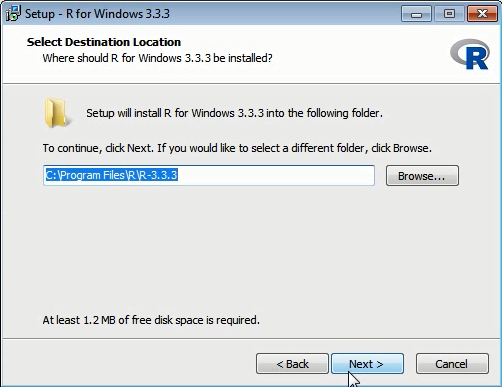502x387 pixels.
Task: Continue the installation with Next >
Action: tap(367, 364)
